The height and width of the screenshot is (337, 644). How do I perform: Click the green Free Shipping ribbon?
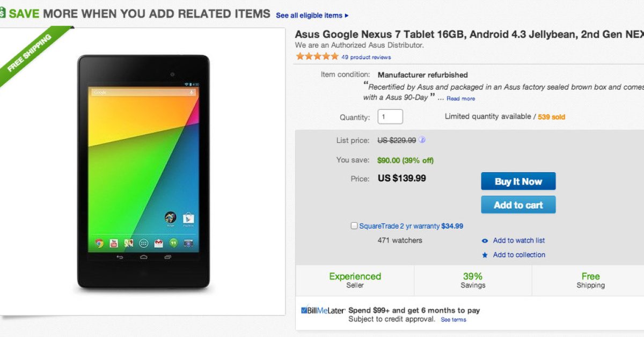click(x=31, y=55)
